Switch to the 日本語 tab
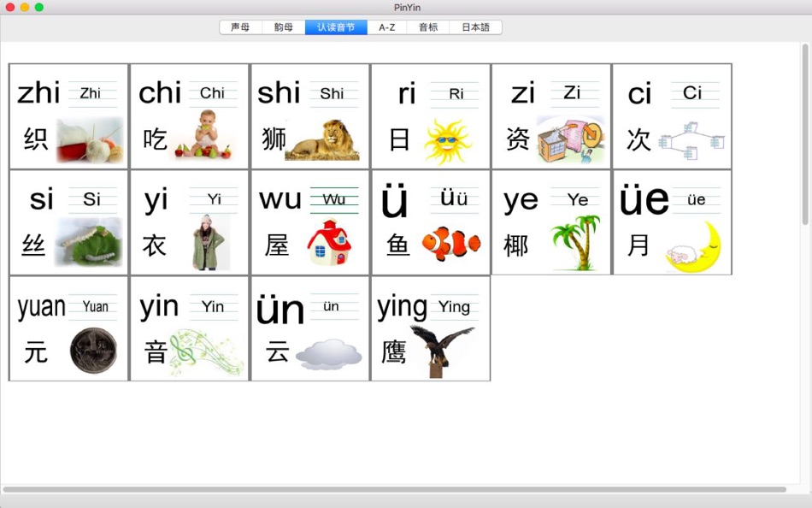Viewport: 812px width, 508px height. click(x=475, y=27)
